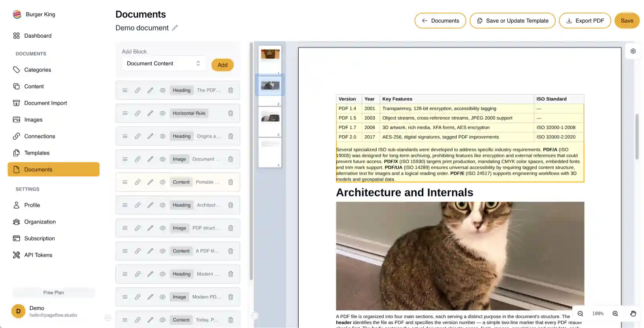Toggle eye icon on 'Modern PD...' Image block
Image resolution: width=644 pixels, height=328 pixels.
click(162, 297)
